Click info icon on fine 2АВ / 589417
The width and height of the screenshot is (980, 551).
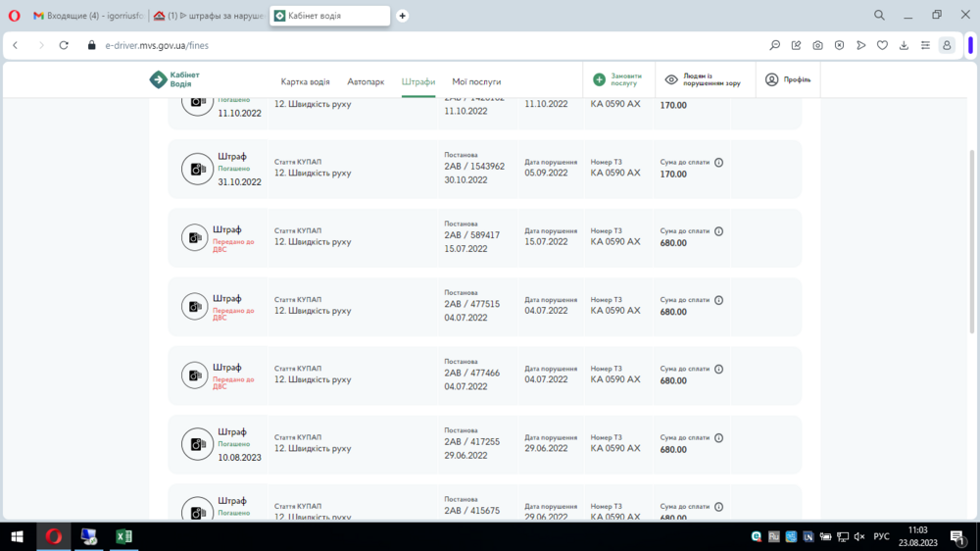pos(718,231)
